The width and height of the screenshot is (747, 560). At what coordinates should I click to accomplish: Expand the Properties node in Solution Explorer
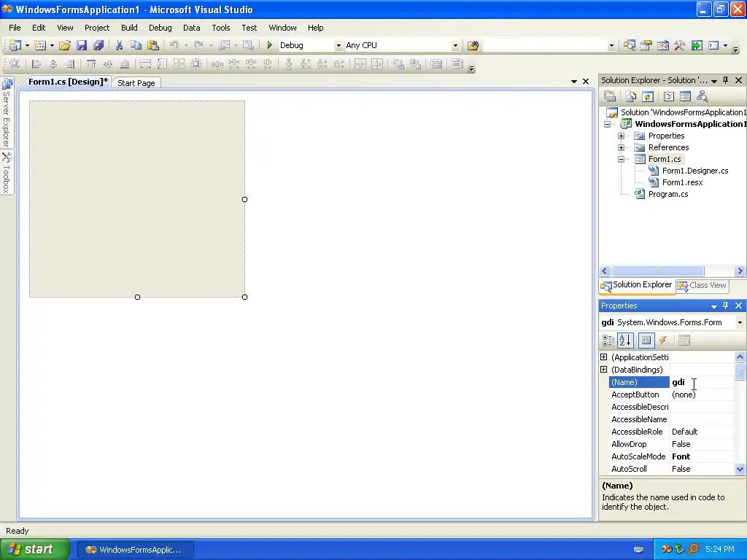coord(622,136)
